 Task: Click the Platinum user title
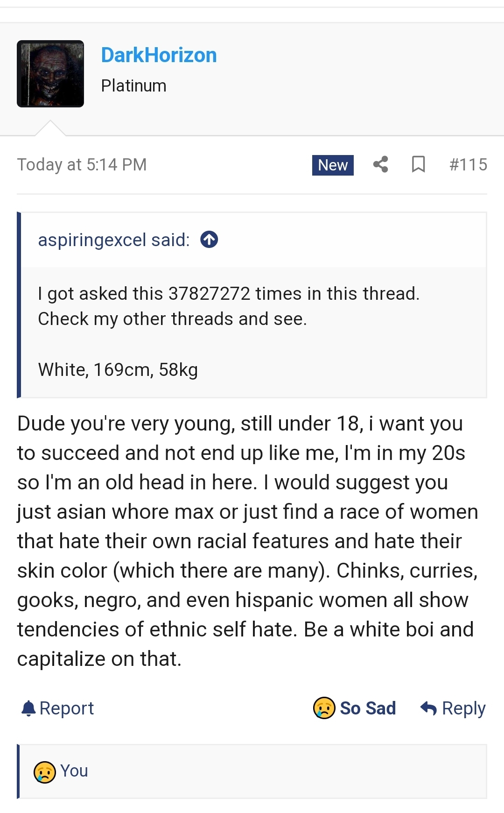134,86
